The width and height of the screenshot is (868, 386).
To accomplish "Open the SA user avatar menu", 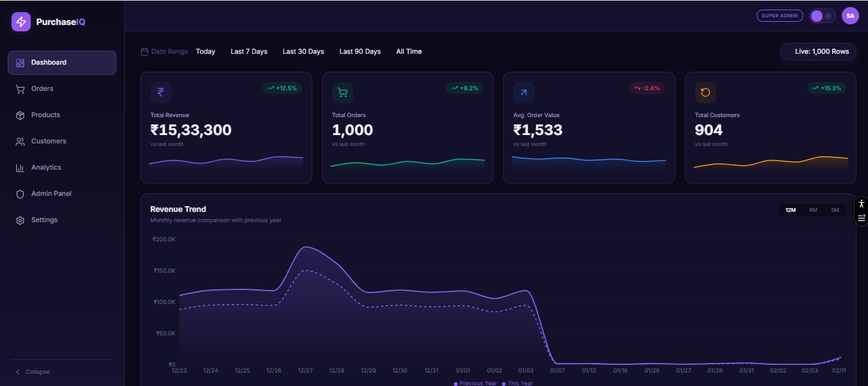I will coord(850,16).
